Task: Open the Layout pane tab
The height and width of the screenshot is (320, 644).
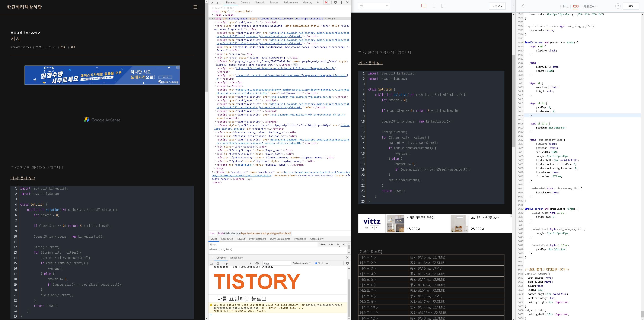Action: pyautogui.click(x=241, y=239)
